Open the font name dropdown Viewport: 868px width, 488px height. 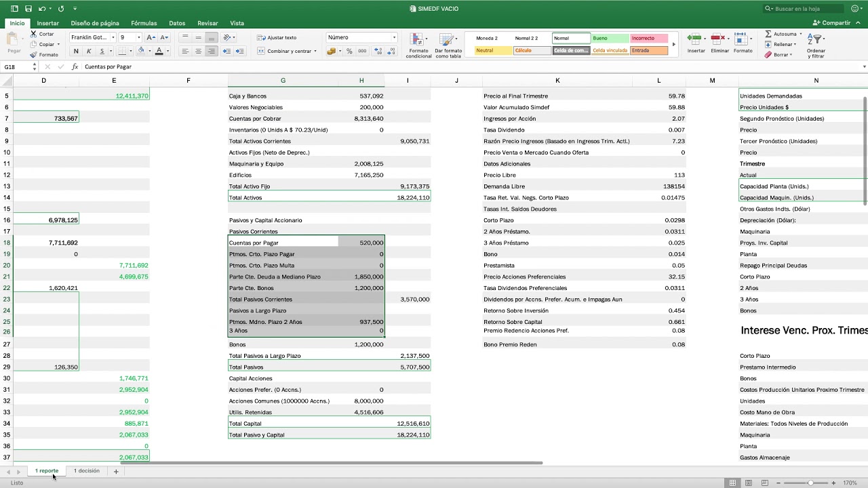pos(113,37)
